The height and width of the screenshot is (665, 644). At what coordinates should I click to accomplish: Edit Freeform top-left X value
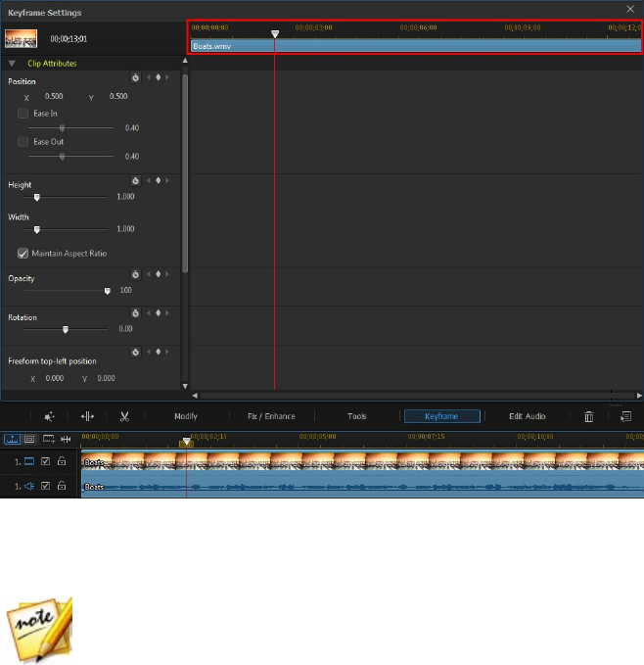pyautogui.click(x=55, y=378)
